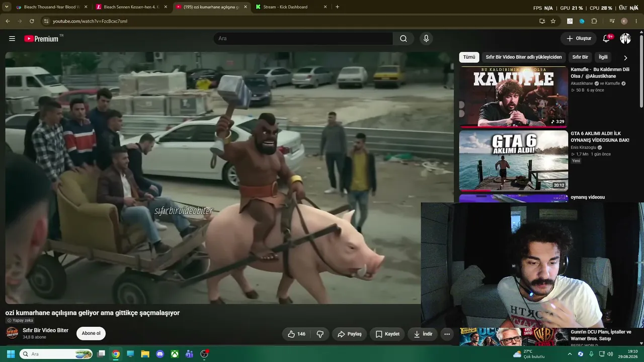The image size is (644, 362).
Task: Save the video with Kaydet
Action: click(x=387, y=334)
